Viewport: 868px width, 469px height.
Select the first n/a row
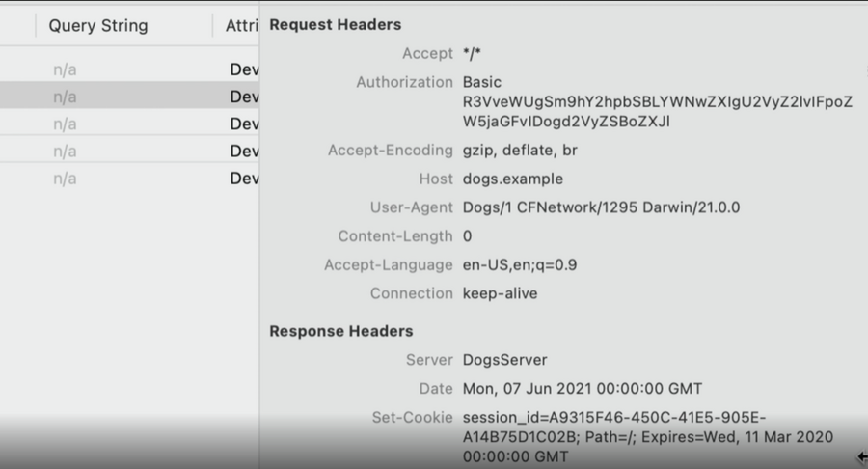(x=129, y=69)
